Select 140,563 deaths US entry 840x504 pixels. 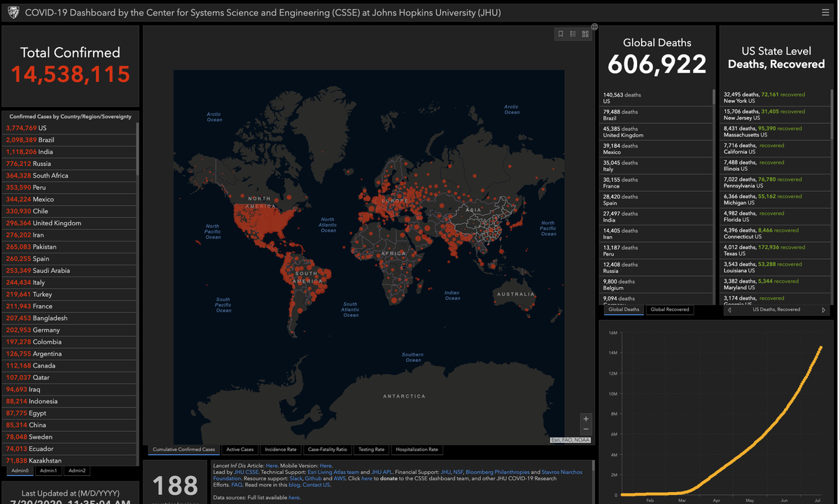(656, 98)
